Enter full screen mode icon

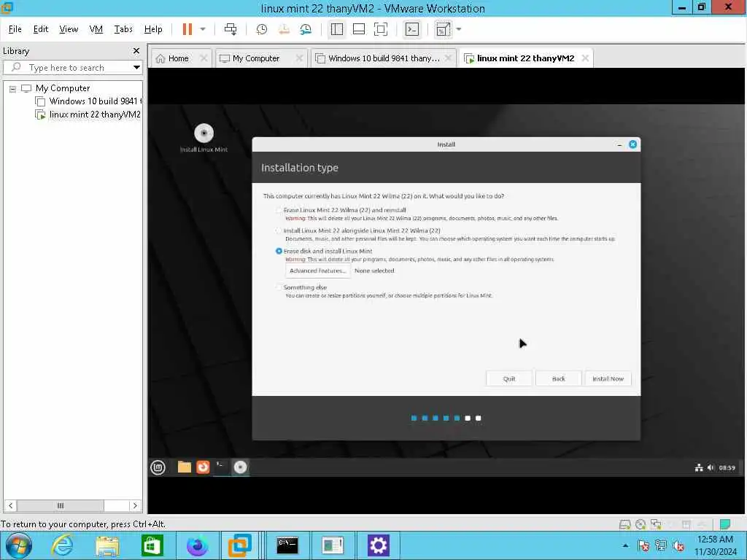pyautogui.click(x=381, y=29)
